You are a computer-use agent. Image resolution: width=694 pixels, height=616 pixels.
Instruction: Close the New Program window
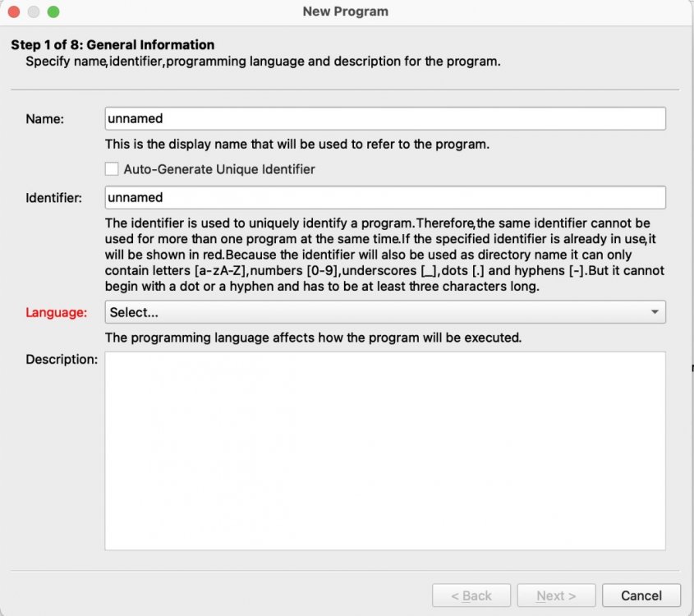point(15,12)
